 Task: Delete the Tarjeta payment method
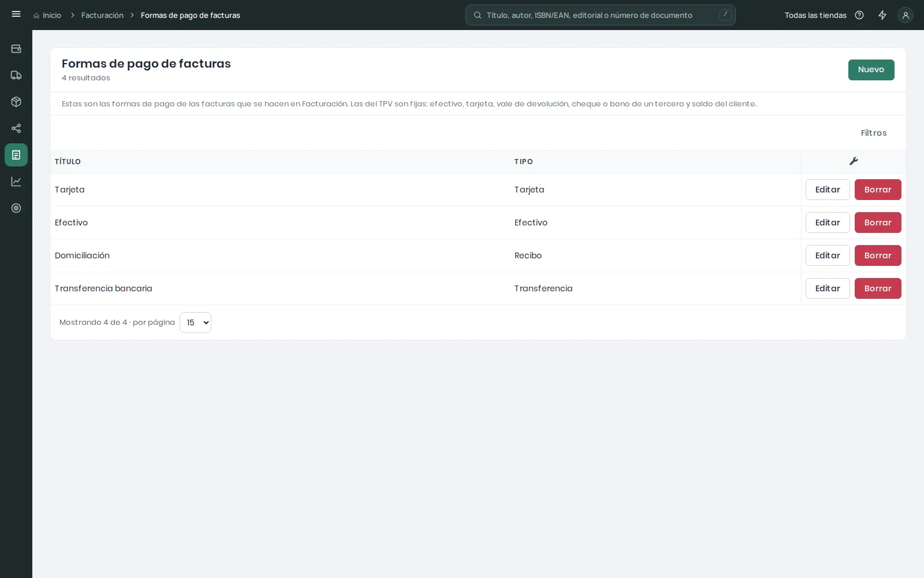pyautogui.click(x=878, y=190)
